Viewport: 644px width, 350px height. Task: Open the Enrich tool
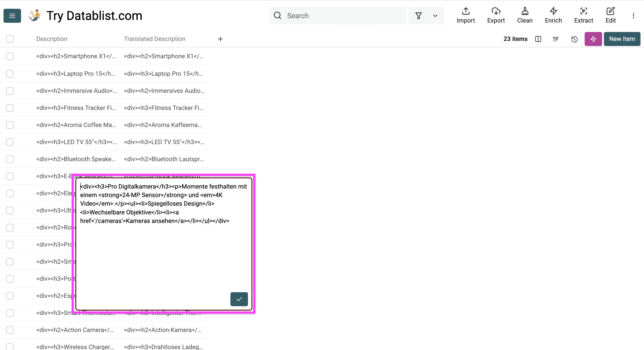(x=553, y=16)
